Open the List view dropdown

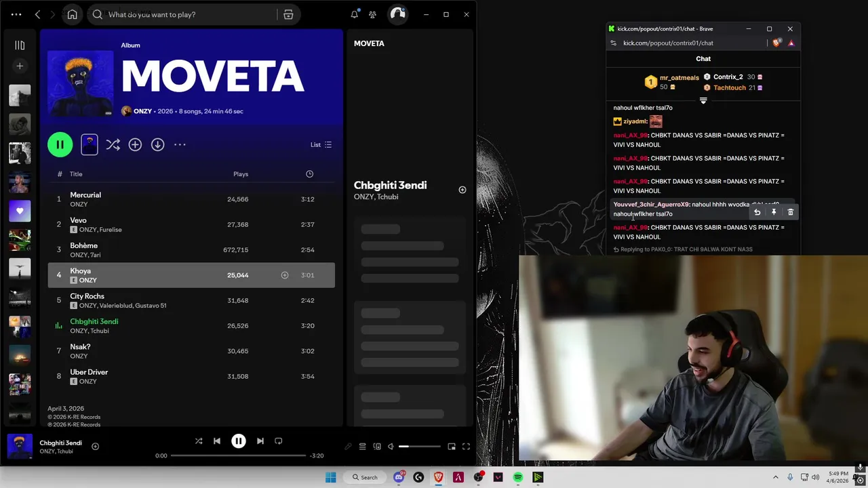pos(321,144)
